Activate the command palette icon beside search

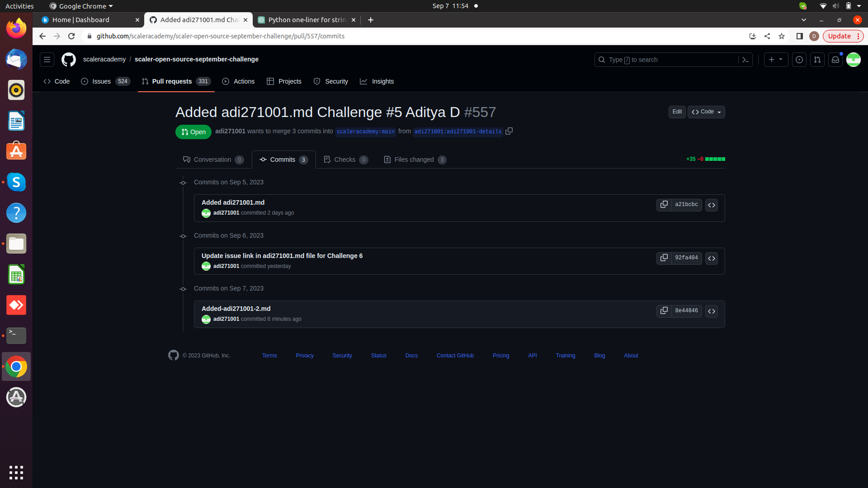(x=745, y=59)
